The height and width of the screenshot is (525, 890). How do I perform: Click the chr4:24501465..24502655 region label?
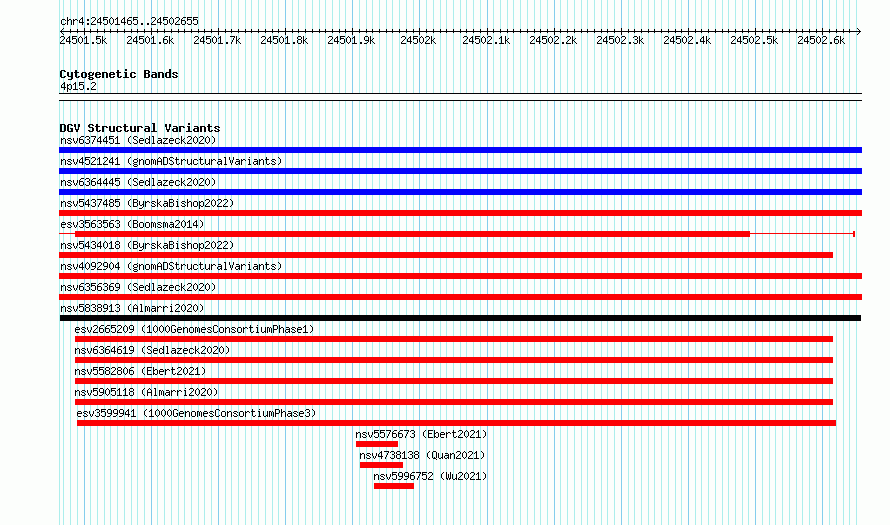point(129,22)
